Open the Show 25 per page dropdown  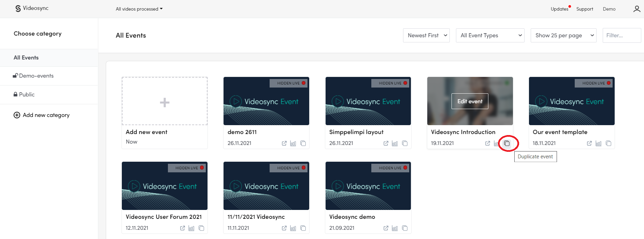[x=563, y=36]
